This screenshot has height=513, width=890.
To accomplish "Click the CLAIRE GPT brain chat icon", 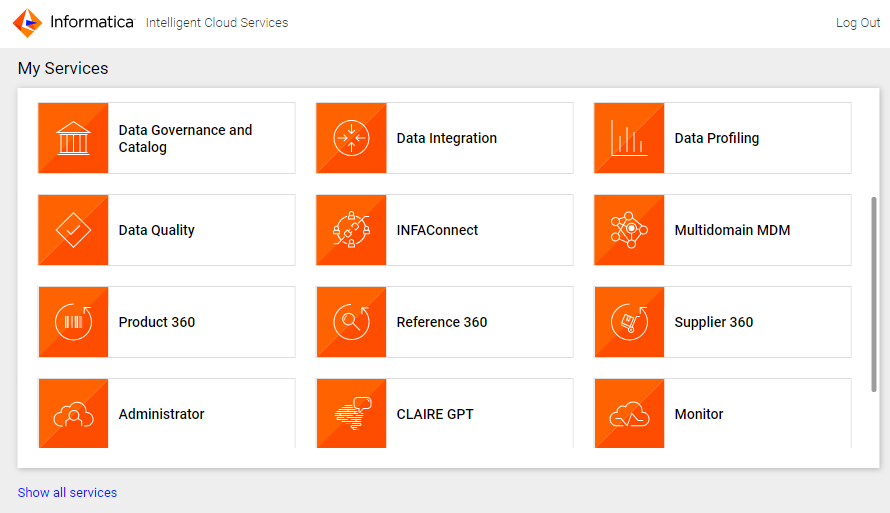I will [x=351, y=414].
